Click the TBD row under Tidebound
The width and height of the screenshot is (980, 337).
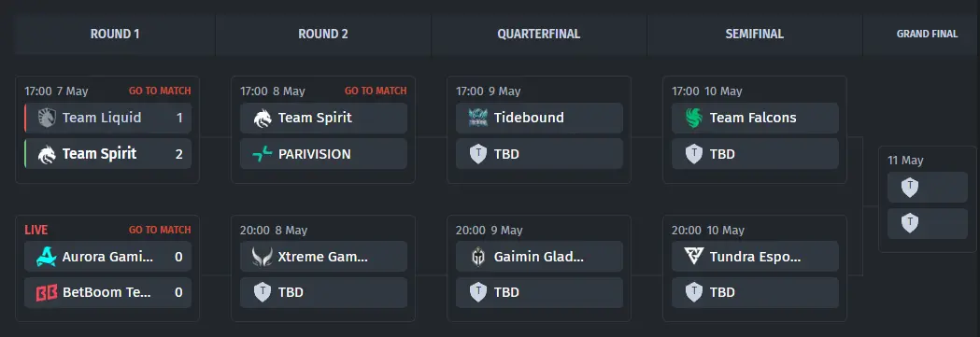pos(539,154)
